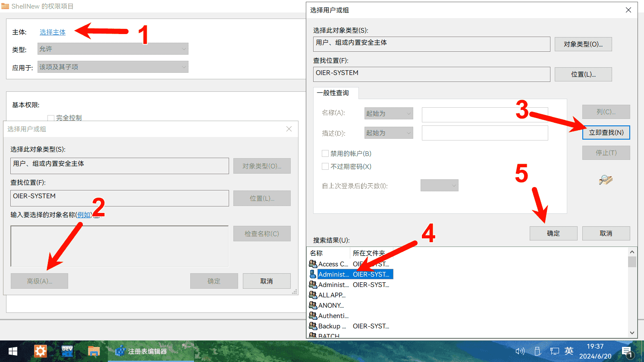Open the Windows Start menu
This screenshot has width=644, height=362.
coord(13,351)
